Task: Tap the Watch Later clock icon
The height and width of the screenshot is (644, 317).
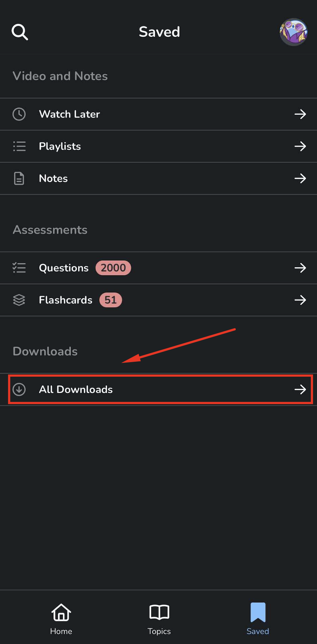Action: tap(19, 114)
